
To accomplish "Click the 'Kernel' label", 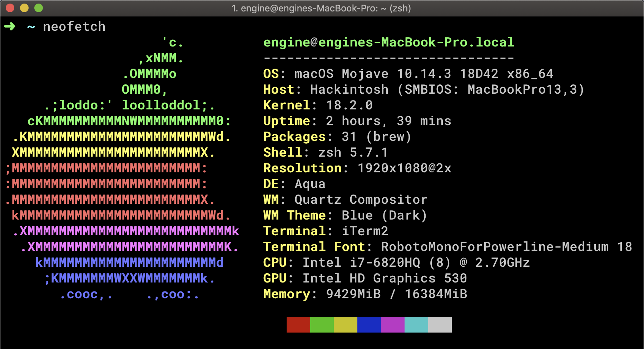I will pos(287,105).
